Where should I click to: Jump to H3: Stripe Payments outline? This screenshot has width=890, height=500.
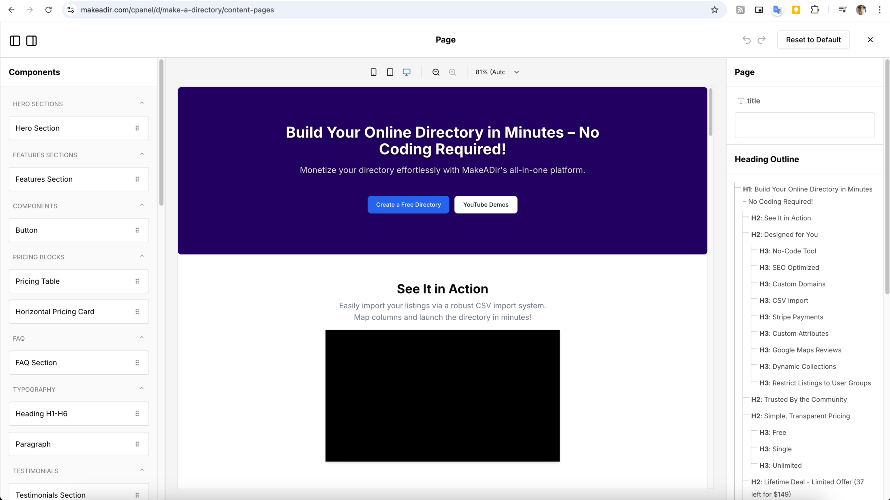(791, 317)
